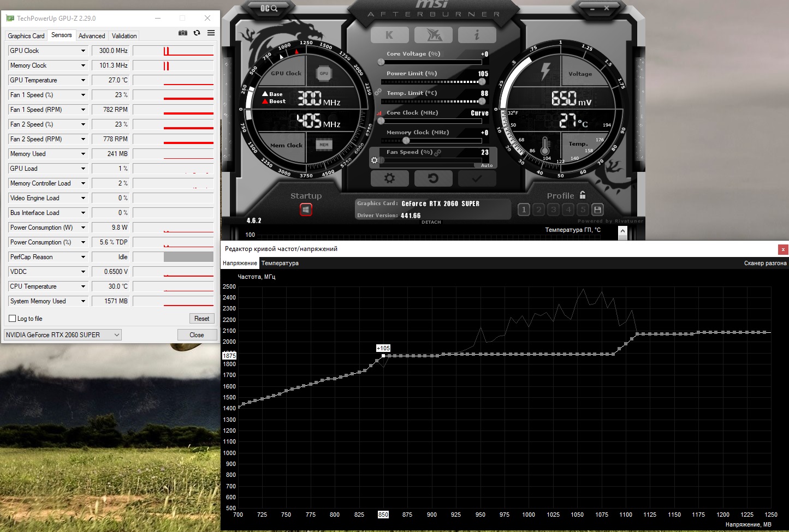Take a GPU-Z screenshot with the camera icon
Image resolution: width=789 pixels, height=532 pixels.
coord(183,33)
